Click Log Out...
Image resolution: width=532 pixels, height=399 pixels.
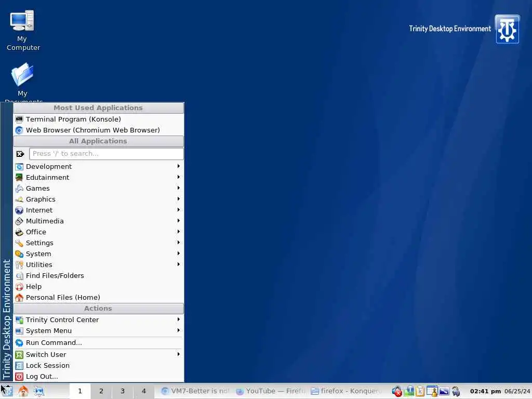[98, 376]
